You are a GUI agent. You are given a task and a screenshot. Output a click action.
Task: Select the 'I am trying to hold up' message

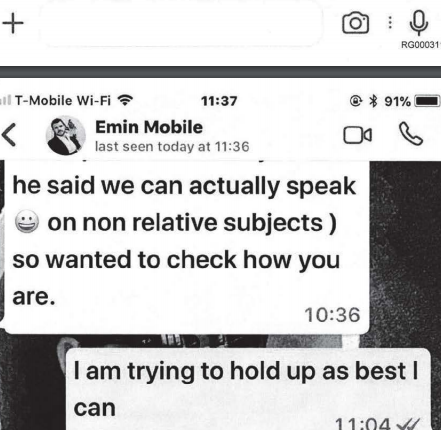(248, 389)
